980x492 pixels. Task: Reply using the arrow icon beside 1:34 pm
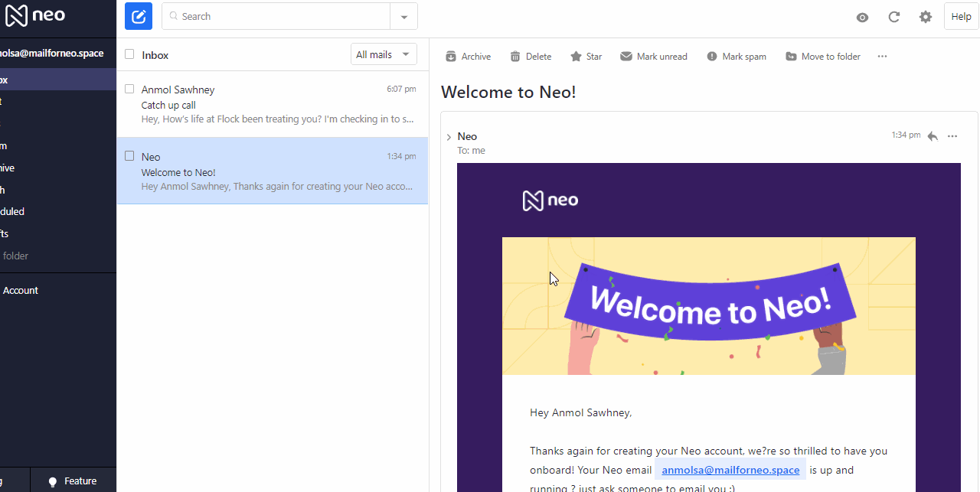tap(933, 136)
